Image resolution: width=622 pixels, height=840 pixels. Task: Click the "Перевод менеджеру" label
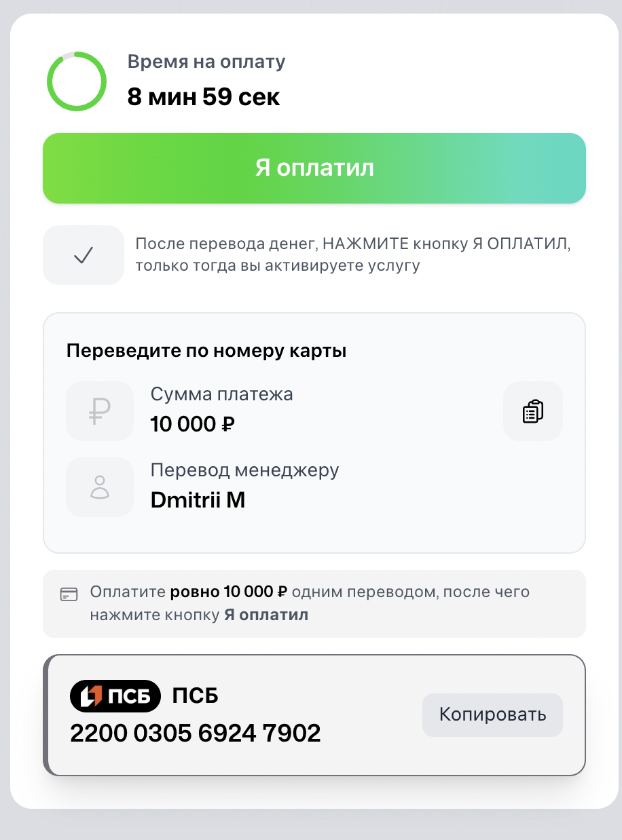pos(244,470)
